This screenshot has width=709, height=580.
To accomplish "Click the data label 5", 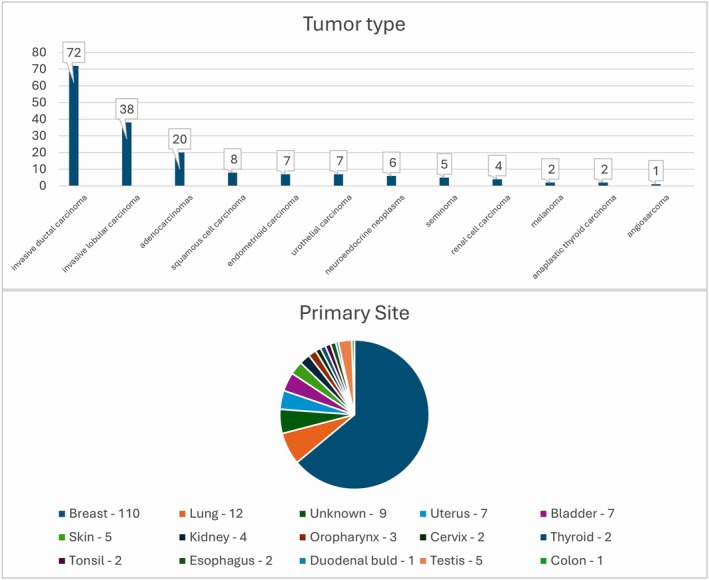I will 444,165.
